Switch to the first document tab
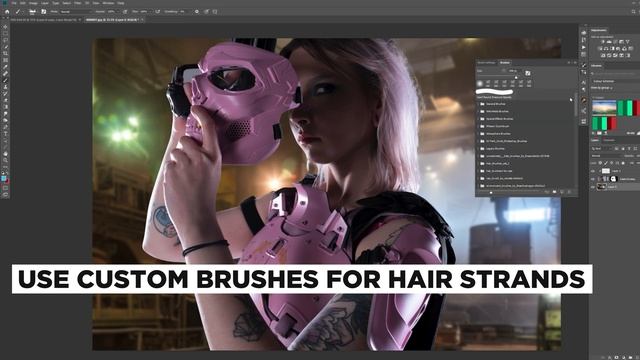 click(x=43, y=19)
